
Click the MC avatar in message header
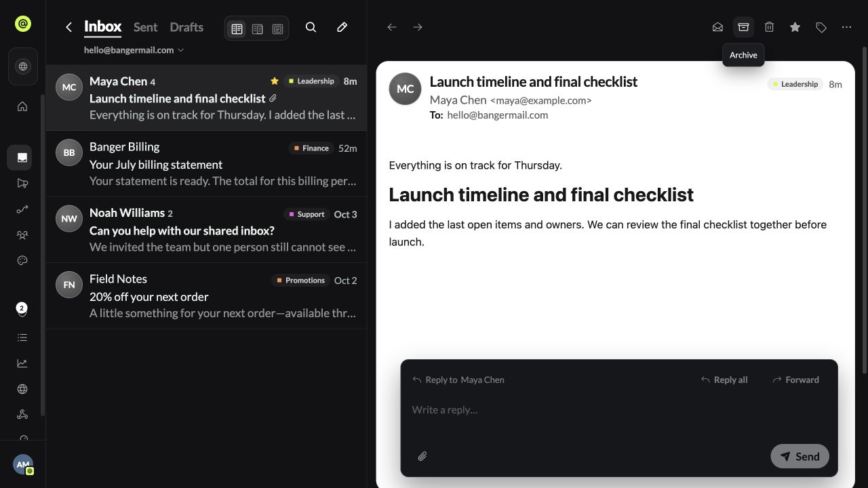point(405,89)
